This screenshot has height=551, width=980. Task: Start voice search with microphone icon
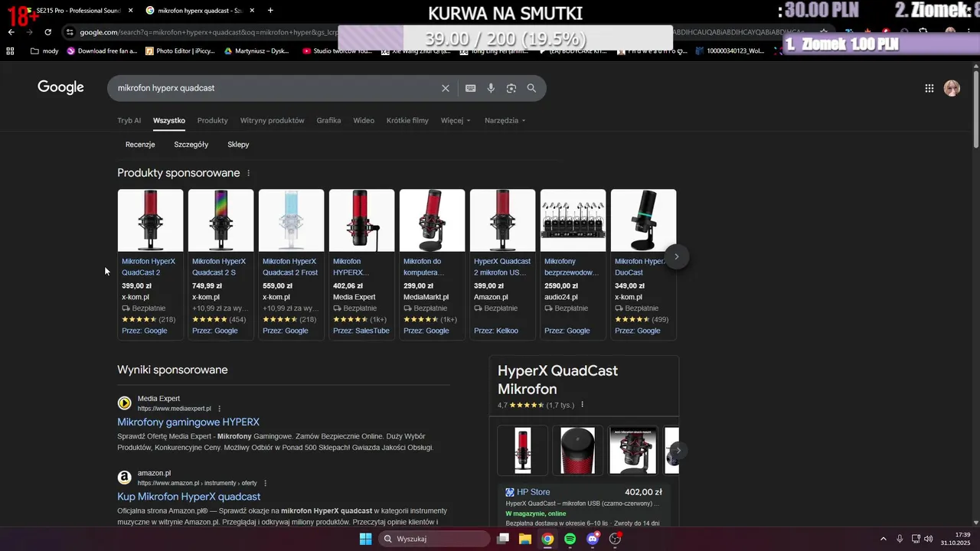[491, 88]
